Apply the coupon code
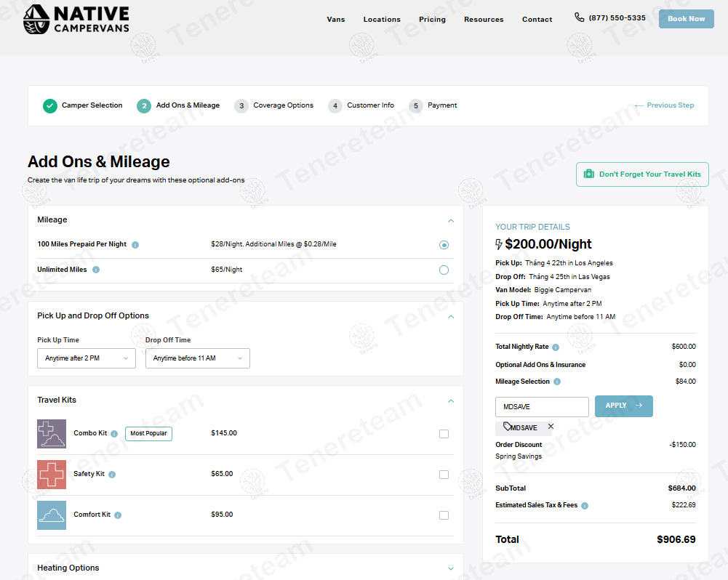Image resolution: width=728 pixels, height=580 pixels. pyautogui.click(x=623, y=406)
